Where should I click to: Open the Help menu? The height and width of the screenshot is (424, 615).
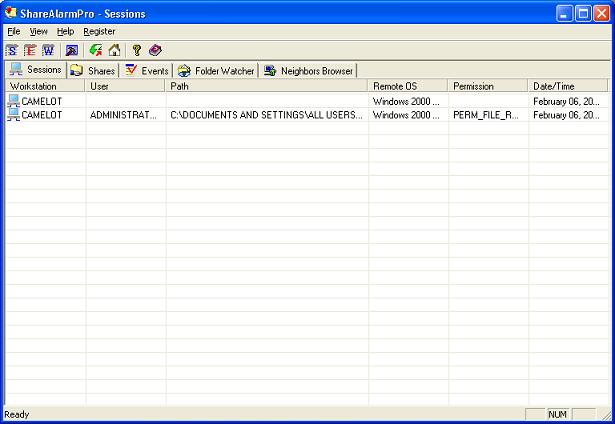65,31
